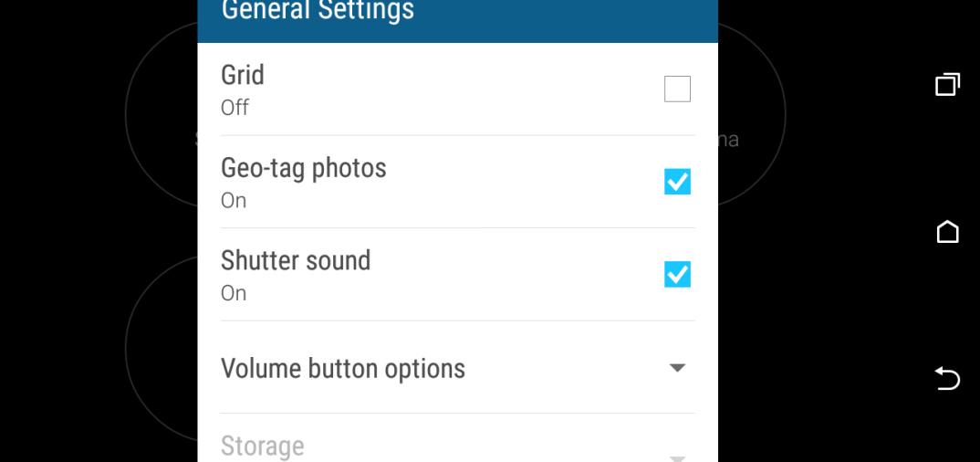Select the dimmed upper-left camera mode circle
This screenshot has height=462, width=980.
click(x=162, y=114)
